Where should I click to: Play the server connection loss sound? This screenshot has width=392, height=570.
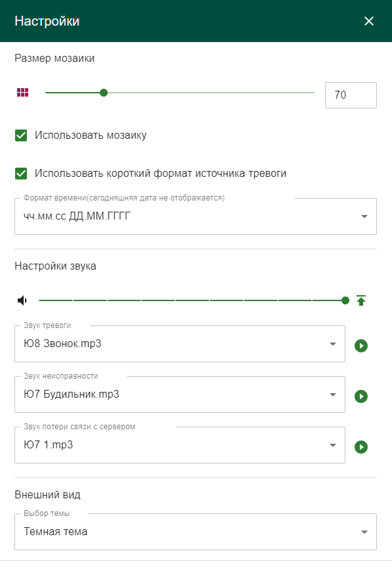[x=360, y=447]
